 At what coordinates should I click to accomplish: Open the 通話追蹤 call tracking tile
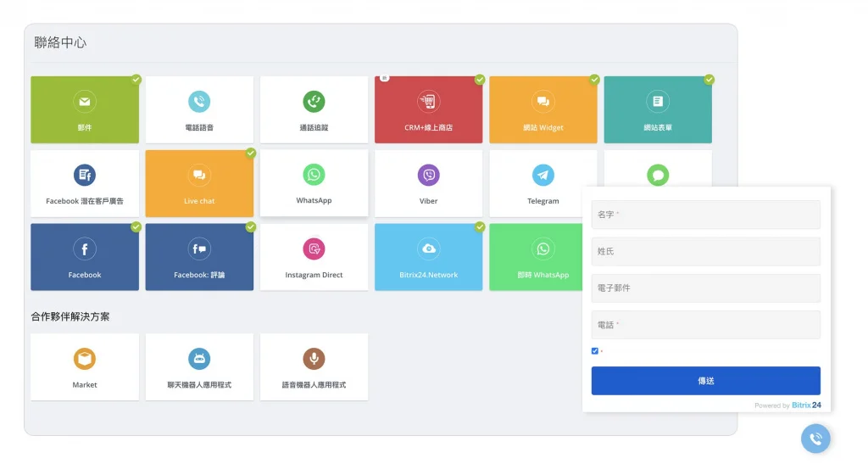pyautogui.click(x=314, y=109)
